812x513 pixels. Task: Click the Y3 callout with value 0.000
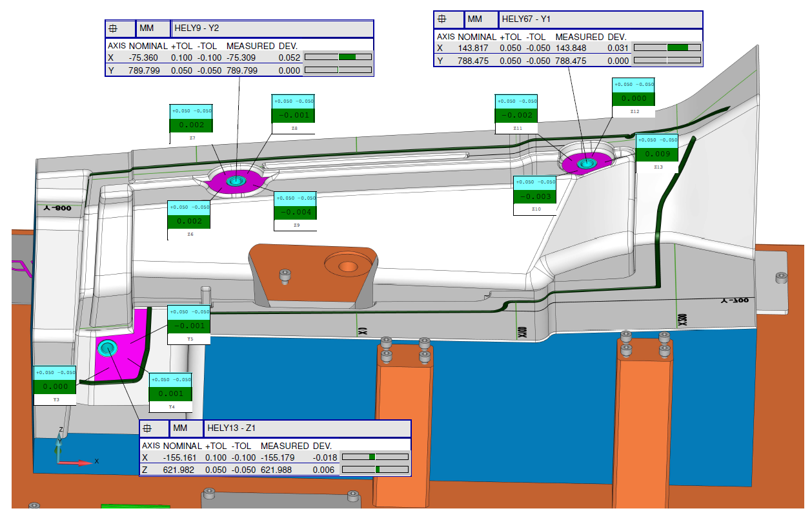click(56, 386)
